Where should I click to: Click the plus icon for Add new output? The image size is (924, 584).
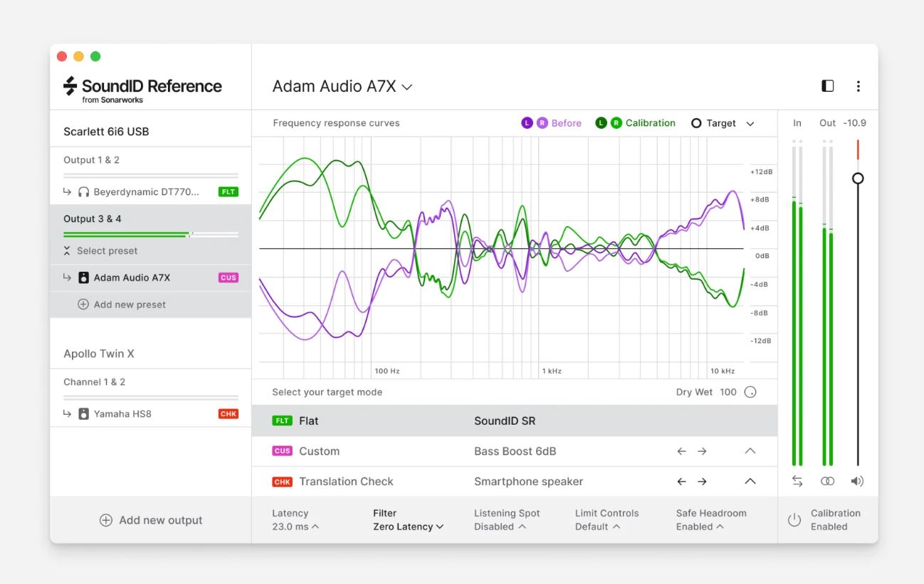105,520
